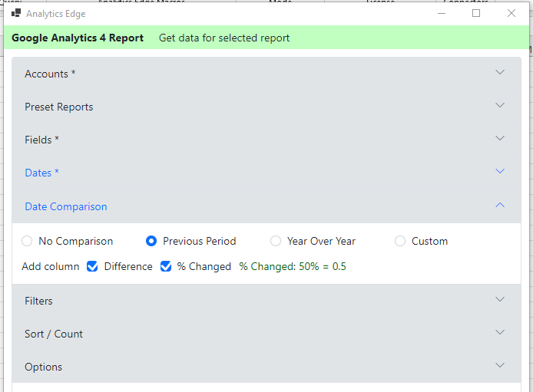Click the Preset Reports chevron arrow
Viewport: 533px width, 392px height.
click(500, 105)
